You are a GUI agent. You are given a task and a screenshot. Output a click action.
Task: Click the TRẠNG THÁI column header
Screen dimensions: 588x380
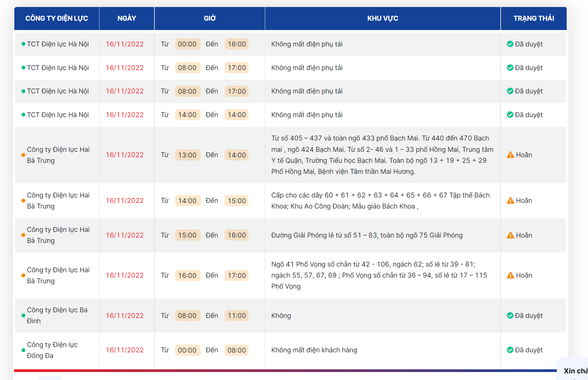click(x=534, y=18)
